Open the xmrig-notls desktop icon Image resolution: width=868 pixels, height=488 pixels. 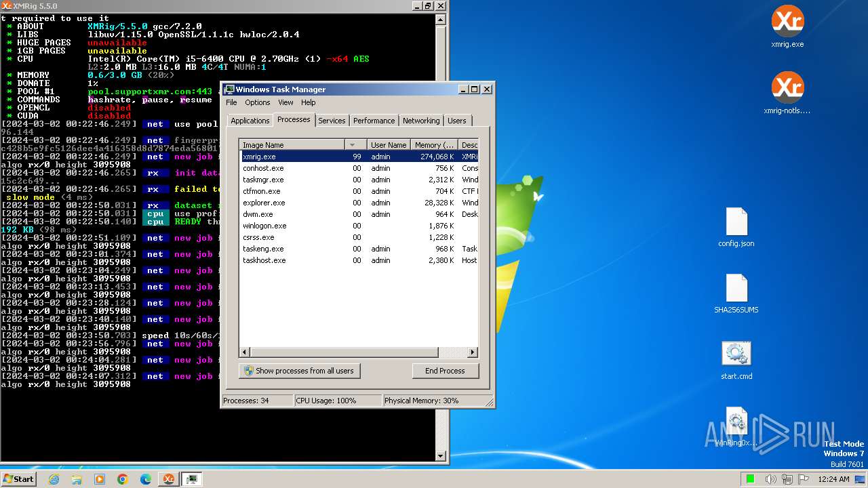787,94
